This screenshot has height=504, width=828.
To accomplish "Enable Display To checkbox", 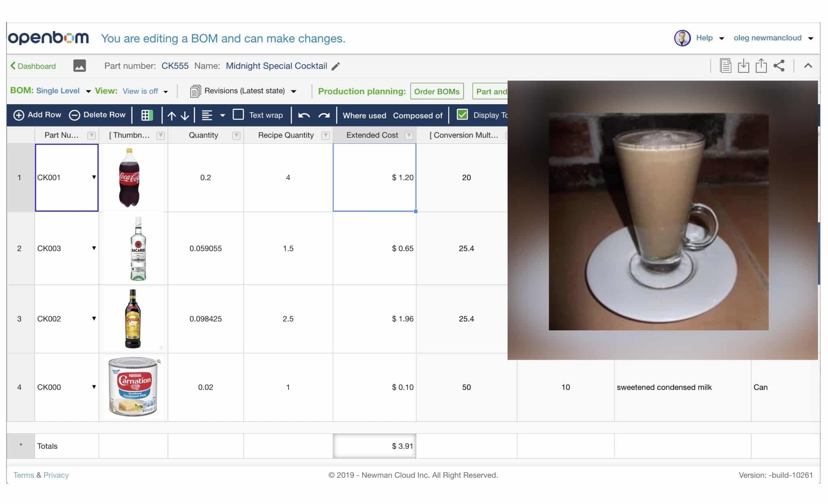I will click(x=462, y=115).
